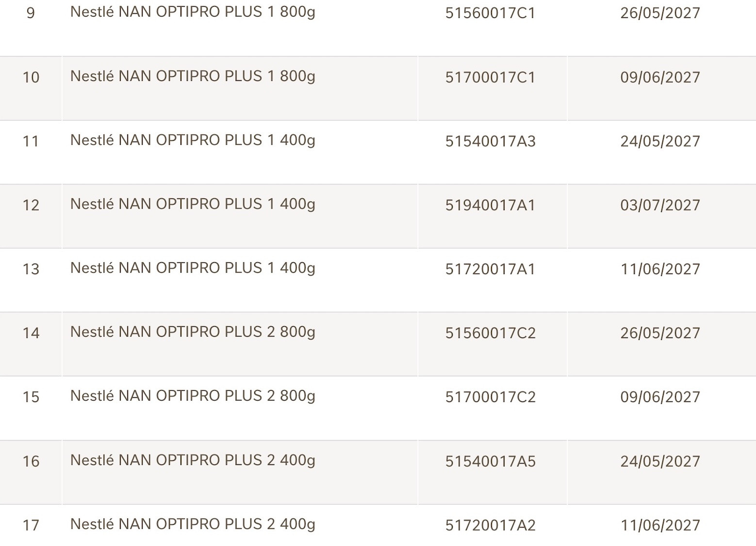
Task: Select row number 13 cell
Action: [31, 269]
